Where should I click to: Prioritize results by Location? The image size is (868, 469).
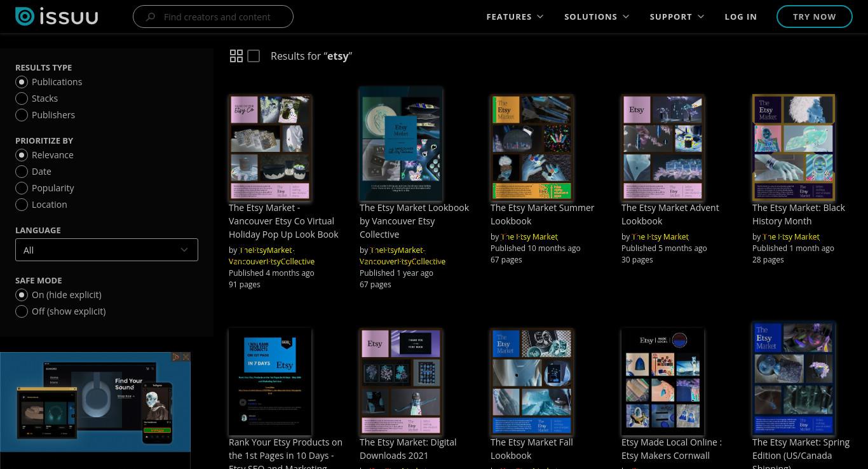22,205
